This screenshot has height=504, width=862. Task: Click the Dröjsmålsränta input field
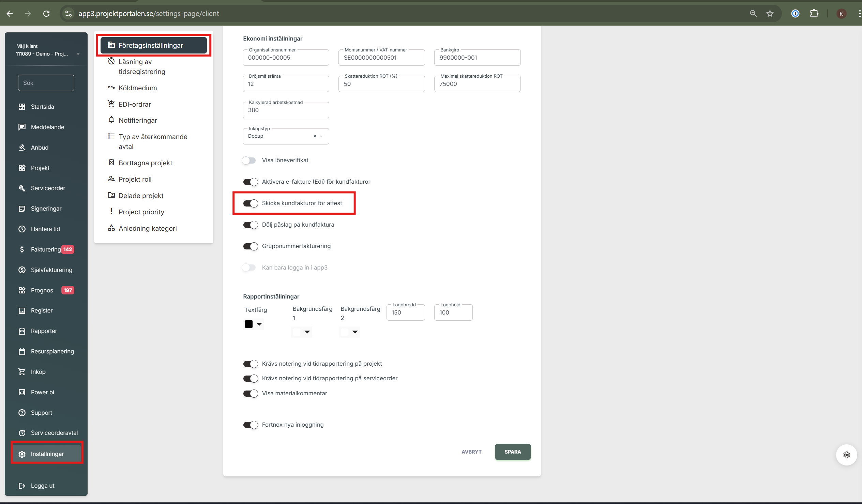[x=286, y=84]
